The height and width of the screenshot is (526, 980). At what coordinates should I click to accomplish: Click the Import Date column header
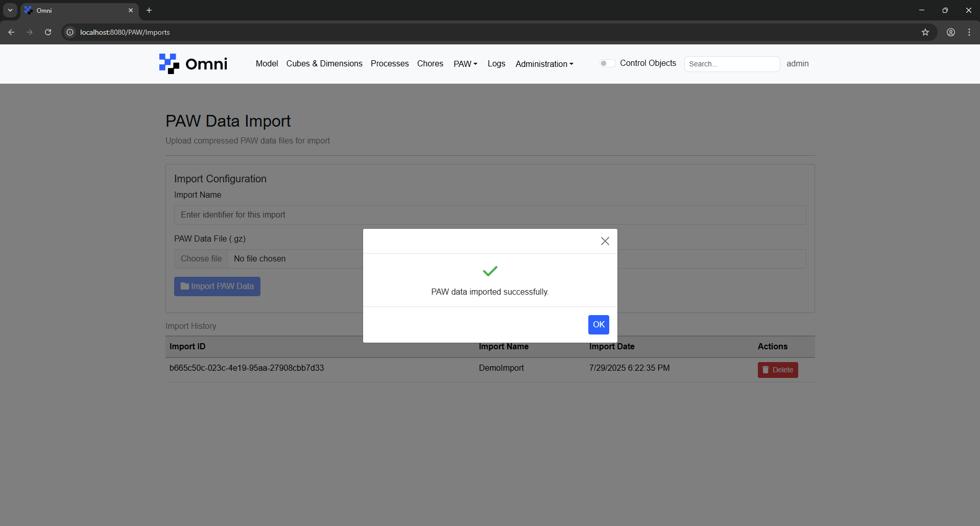[612, 347]
